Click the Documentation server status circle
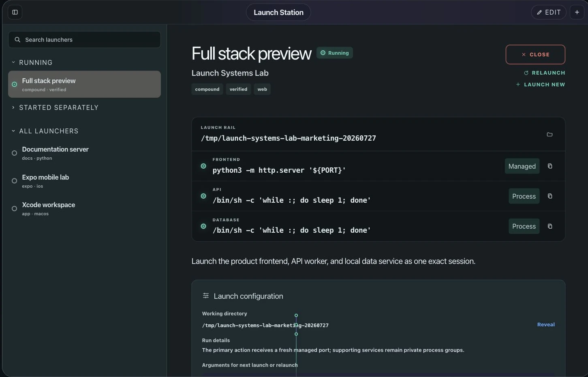Screen dimensions: 588x377 (x=14, y=153)
